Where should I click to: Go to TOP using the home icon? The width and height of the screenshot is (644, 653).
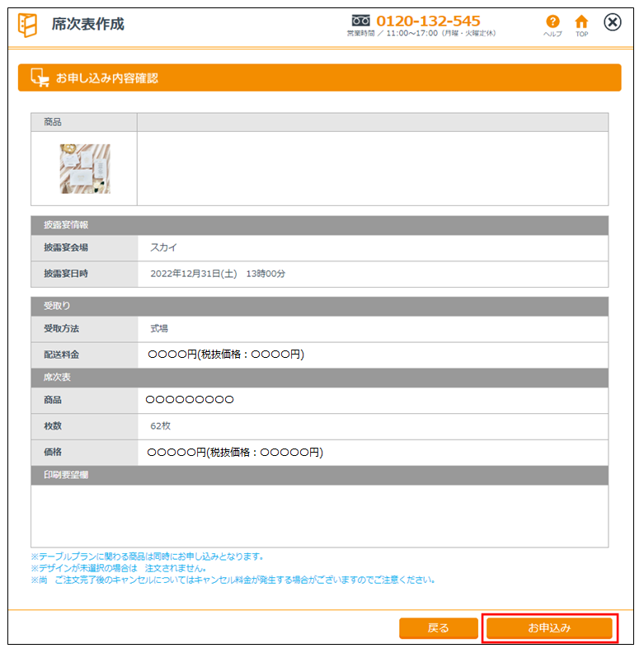pos(582,22)
